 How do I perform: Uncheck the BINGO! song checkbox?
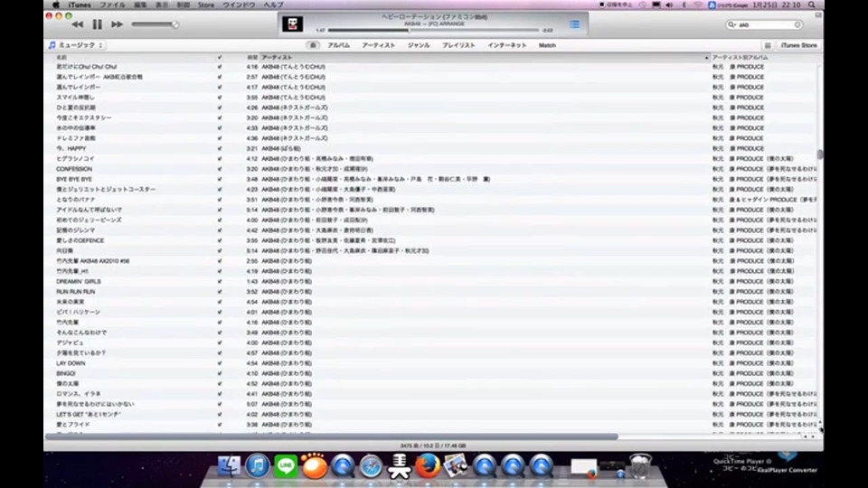[x=220, y=373]
